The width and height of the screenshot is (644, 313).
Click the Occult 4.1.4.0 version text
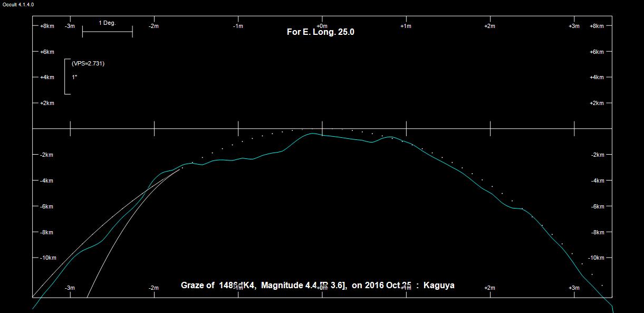[x=18, y=4]
